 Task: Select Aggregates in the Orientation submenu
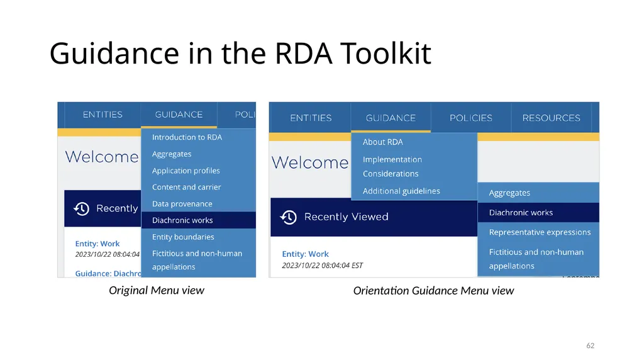pyautogui.click(x=538, y=193)
